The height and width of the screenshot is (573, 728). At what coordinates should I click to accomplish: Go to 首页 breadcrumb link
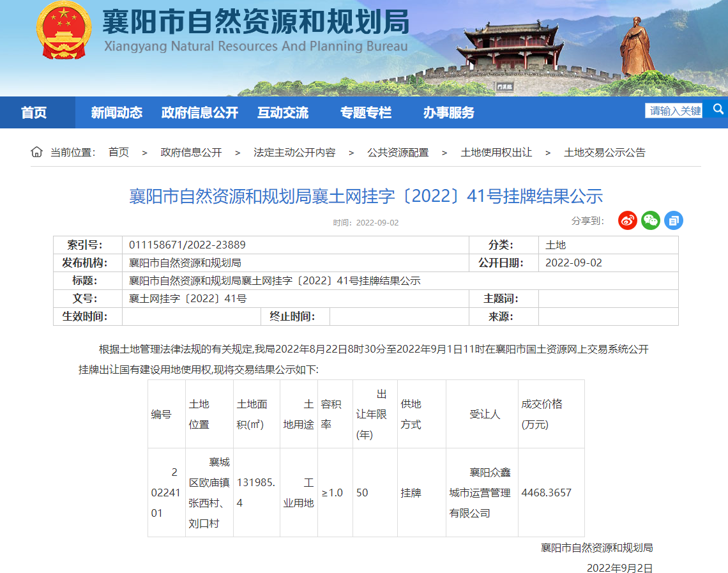point(118,152)
